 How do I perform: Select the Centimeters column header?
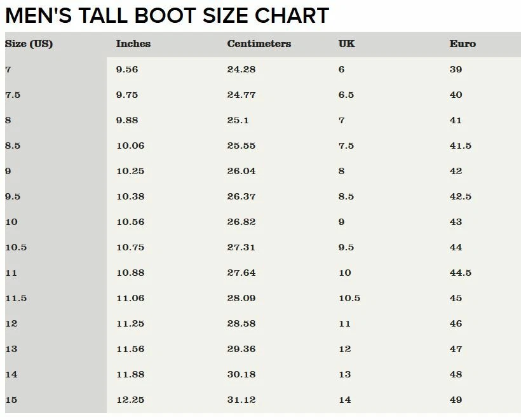[x=259, y=44]
